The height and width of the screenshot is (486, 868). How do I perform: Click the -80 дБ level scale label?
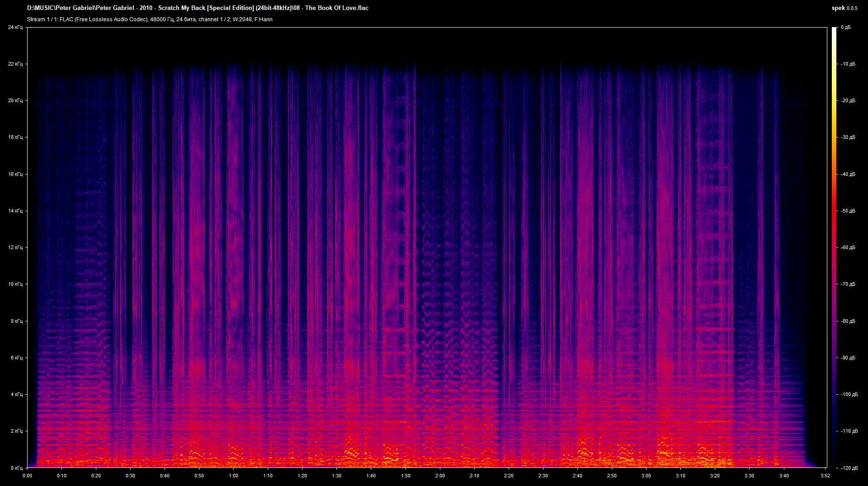tap(848, 321)
